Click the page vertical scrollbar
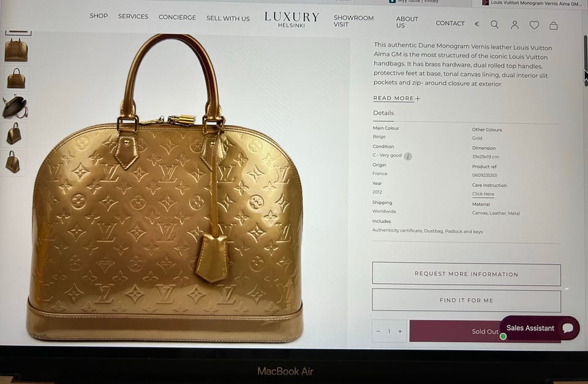This screenshot has width=588, height=384. [x=586, y=61]
